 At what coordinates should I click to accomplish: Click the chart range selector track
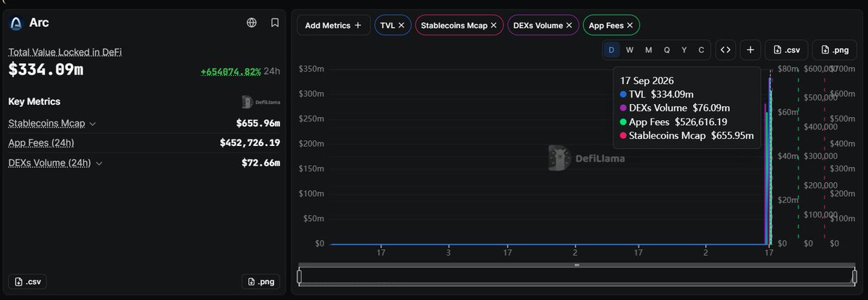click(576, 277)
